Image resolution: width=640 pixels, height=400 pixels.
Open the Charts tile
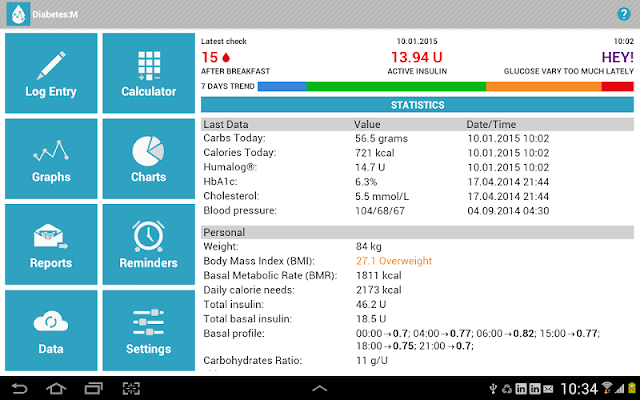point(149,159)
